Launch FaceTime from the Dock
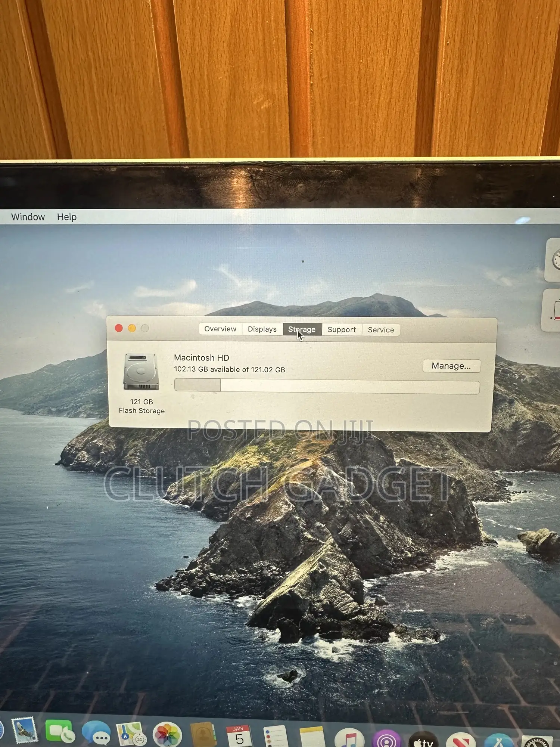 pos(60,731)
